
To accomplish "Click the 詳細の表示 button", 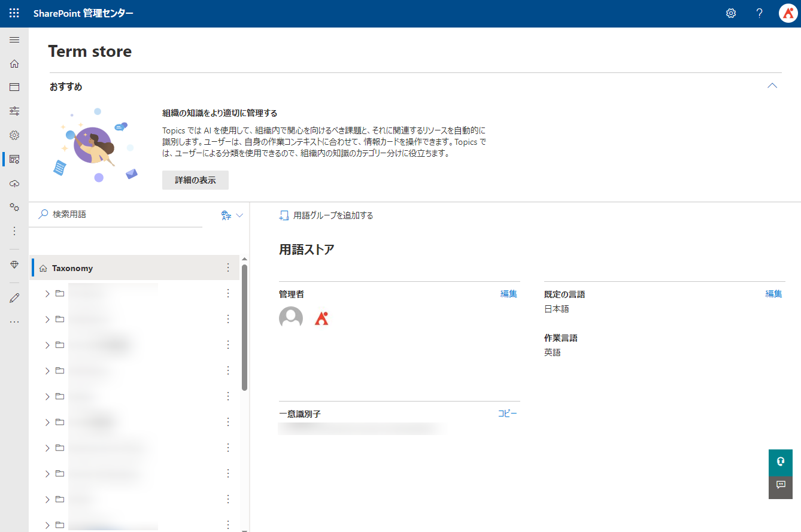I will pos(195,180).
